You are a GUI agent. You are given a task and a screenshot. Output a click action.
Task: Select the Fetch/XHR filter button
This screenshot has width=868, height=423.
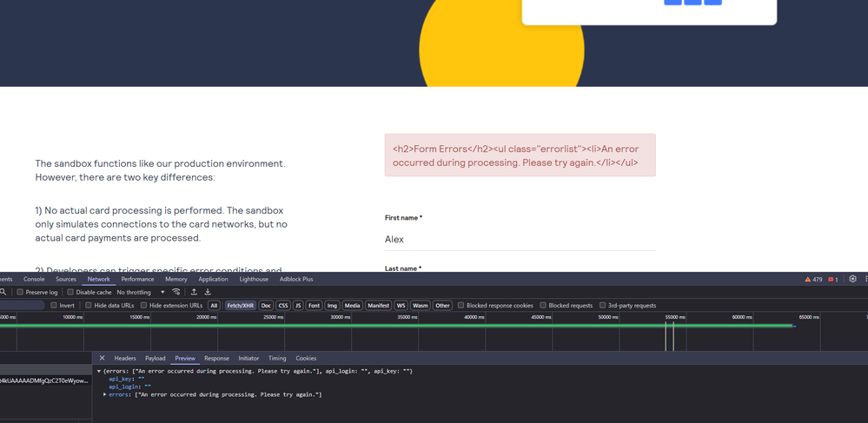pyautogui.click(x=240, y=305)
